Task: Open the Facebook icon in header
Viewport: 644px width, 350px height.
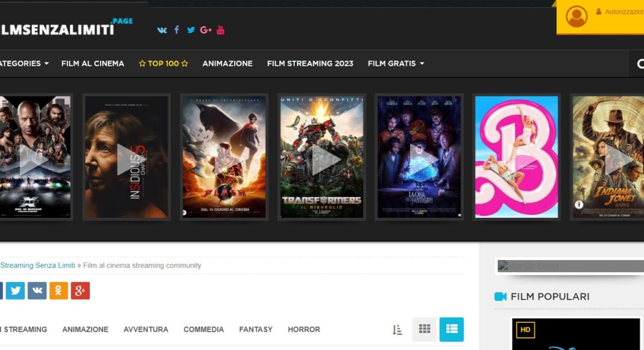Action: tap(177, 30)
